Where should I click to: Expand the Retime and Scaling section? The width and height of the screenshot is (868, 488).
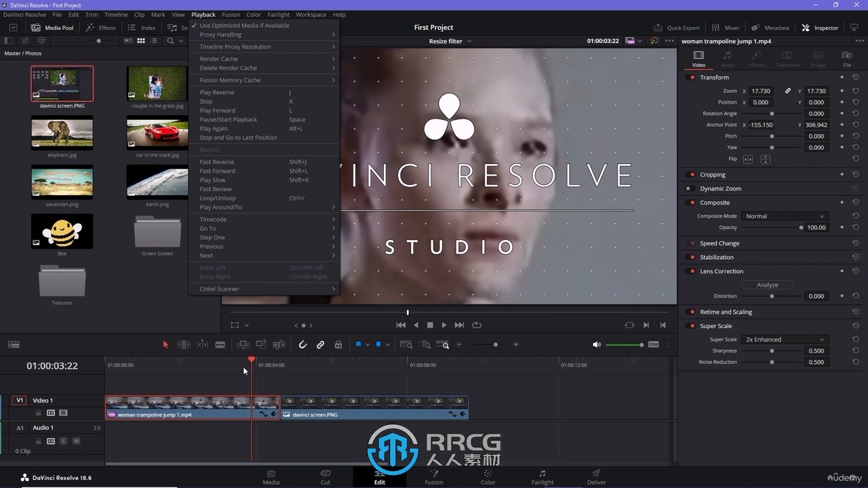click(x=726, y=312)
